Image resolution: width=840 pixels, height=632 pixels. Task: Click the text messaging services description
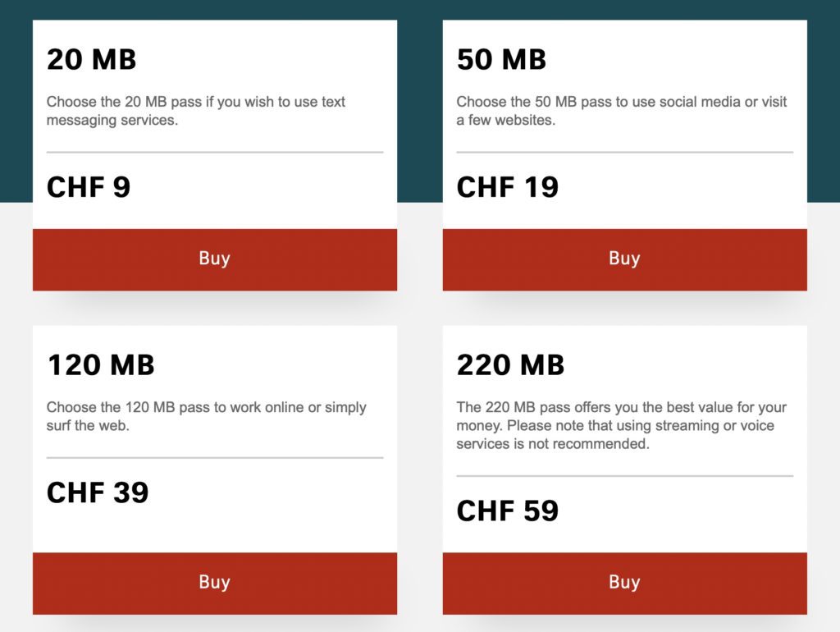(x=196, y=111)
